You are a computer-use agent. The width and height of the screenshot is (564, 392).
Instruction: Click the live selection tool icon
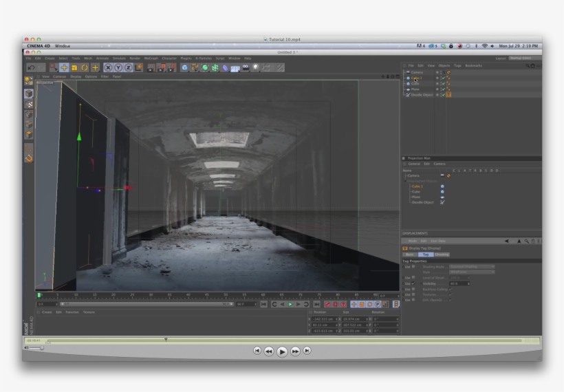(x=54, y=67)
